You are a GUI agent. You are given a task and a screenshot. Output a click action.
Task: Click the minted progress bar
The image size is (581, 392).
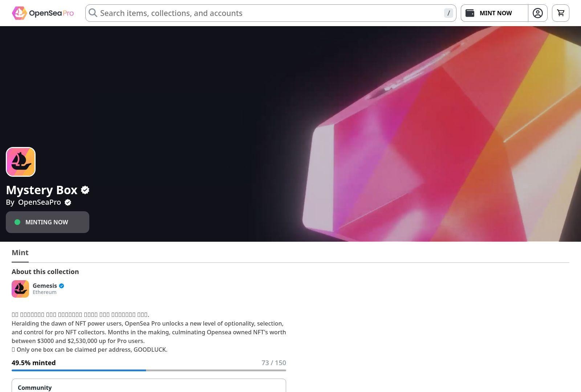pyautogui.click(x=149, y=370)
